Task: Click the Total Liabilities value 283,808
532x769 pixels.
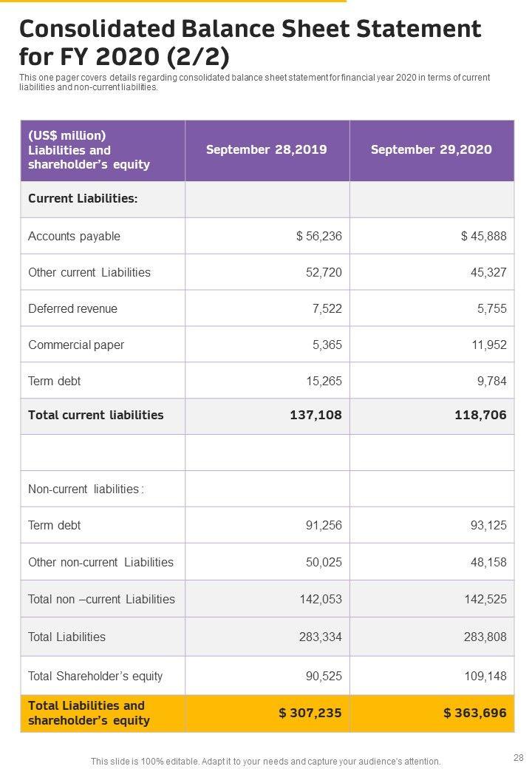Action: click(484, 637)
